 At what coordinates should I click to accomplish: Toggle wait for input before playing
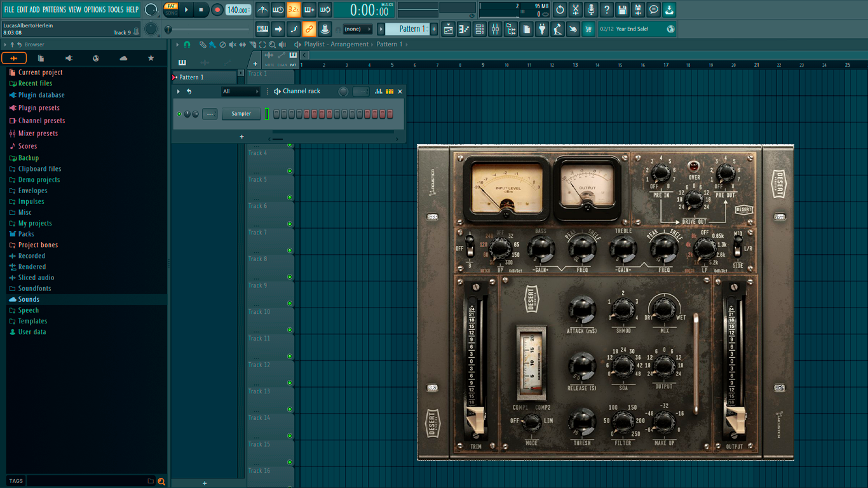pyautogui.click(x=278, y=10)
